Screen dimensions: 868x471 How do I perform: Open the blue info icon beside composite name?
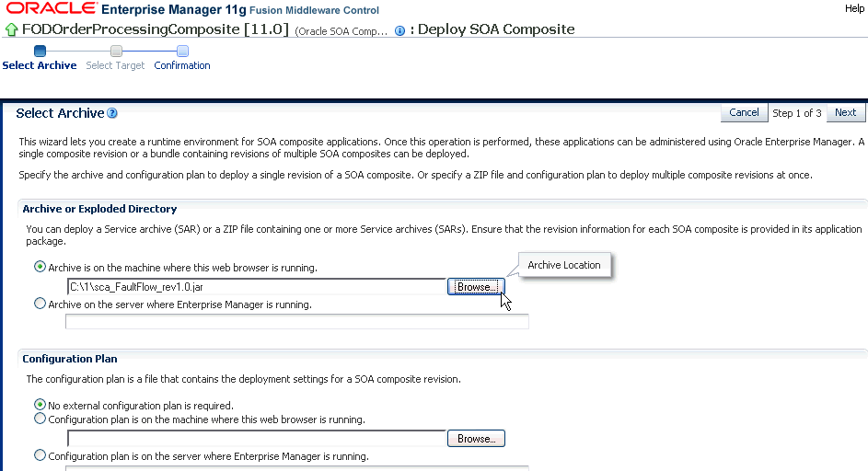tap(399, 31)
